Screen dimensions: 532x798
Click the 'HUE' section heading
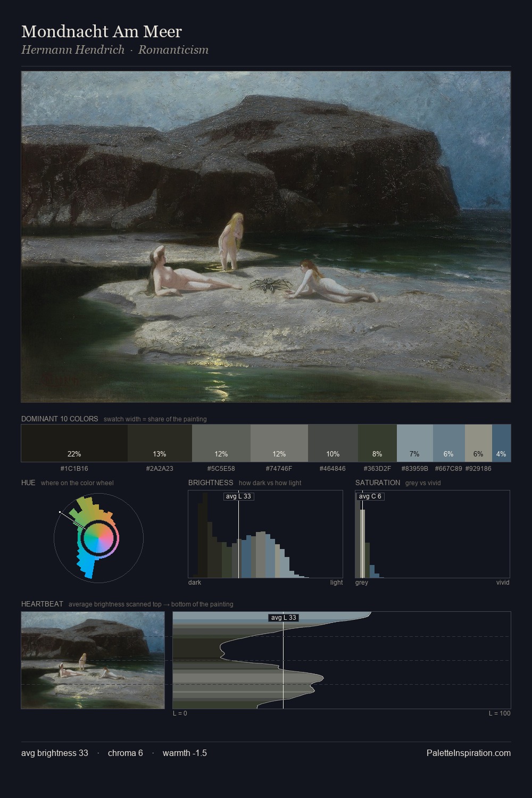click(x=28, y=483)
